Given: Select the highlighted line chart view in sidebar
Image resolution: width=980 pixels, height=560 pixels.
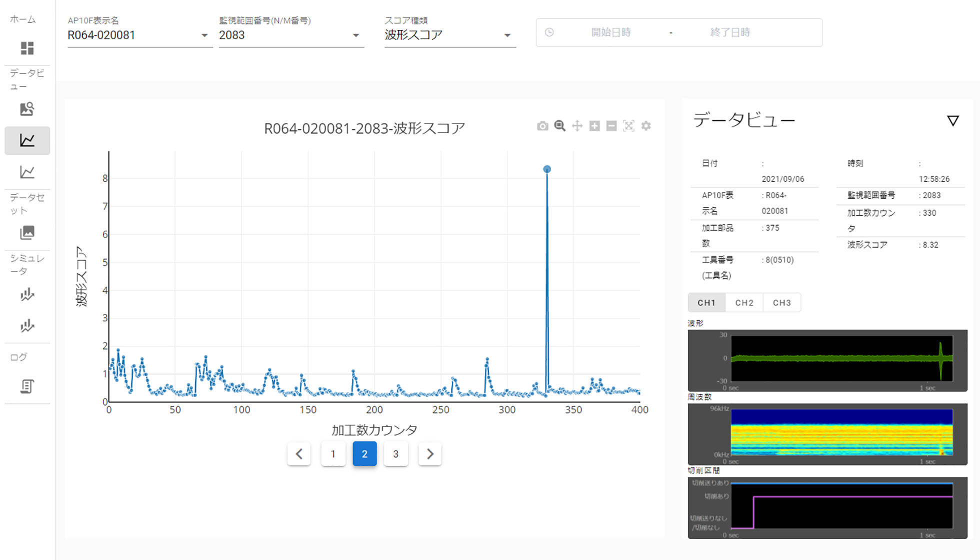Looking at the screenshot, I should tap(27, 140).
